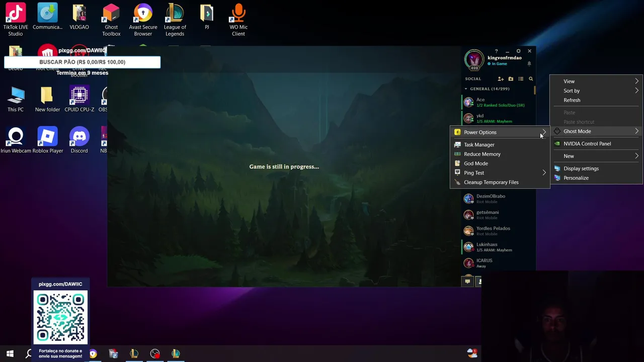Image resolution: width=644 pixels, height=362 pixels.
Task: Click the In Game status text
Action: (500, 64)
